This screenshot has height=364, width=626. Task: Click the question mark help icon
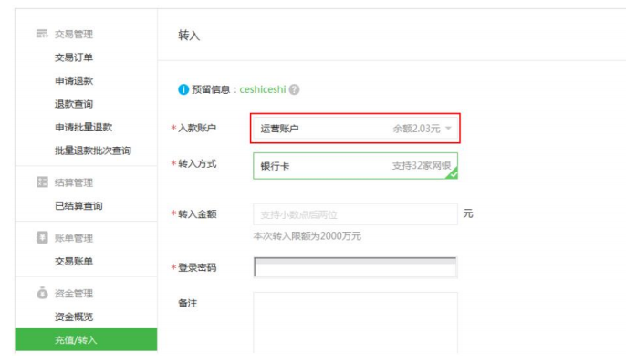294,89
